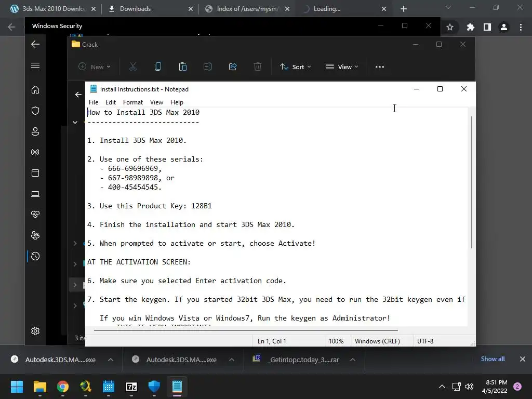Click the Delete trash icon in Crack window

[x=258, y=67]
